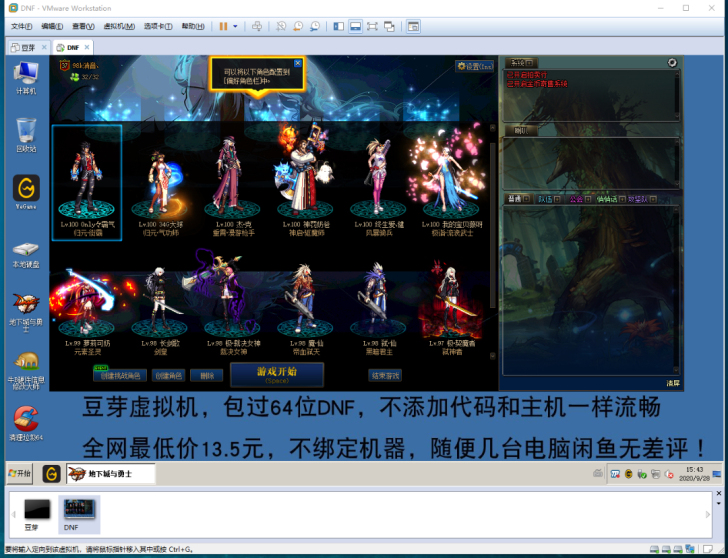Click the 结束游戏 end game button
The image size is (728, 558).
click(385, 376)
